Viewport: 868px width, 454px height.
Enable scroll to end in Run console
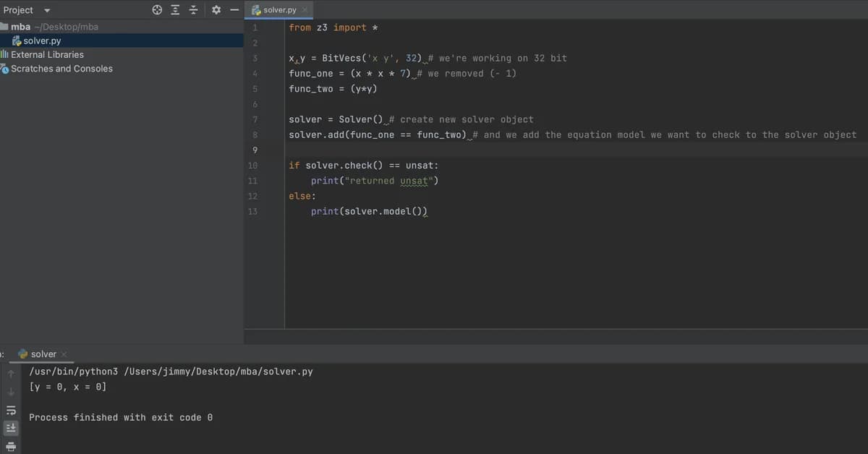(11, 427)
